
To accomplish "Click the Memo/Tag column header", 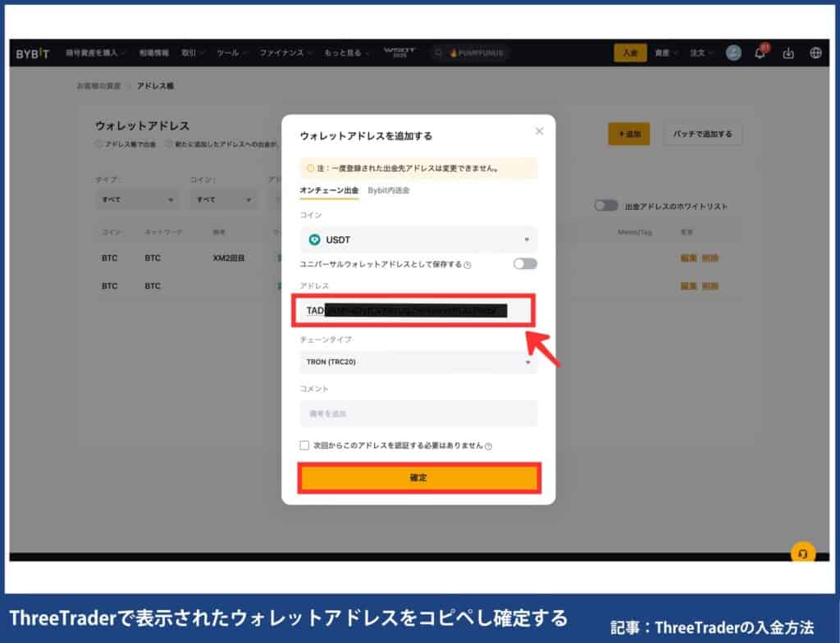I will pyautogui.click(x=634, y=233).
